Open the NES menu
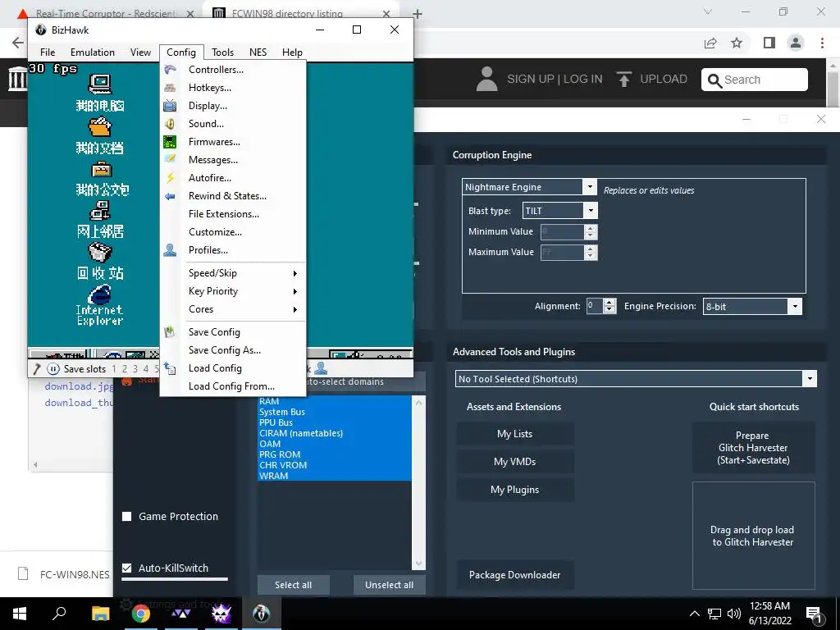This screenshot has width=840, height=630. 258,52
